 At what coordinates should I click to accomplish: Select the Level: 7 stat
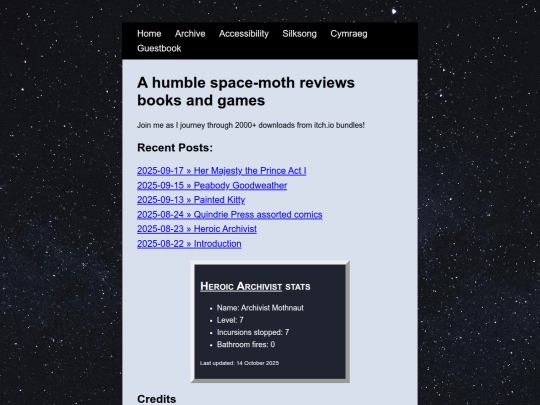pyautogui.click(x=230, y=320)
